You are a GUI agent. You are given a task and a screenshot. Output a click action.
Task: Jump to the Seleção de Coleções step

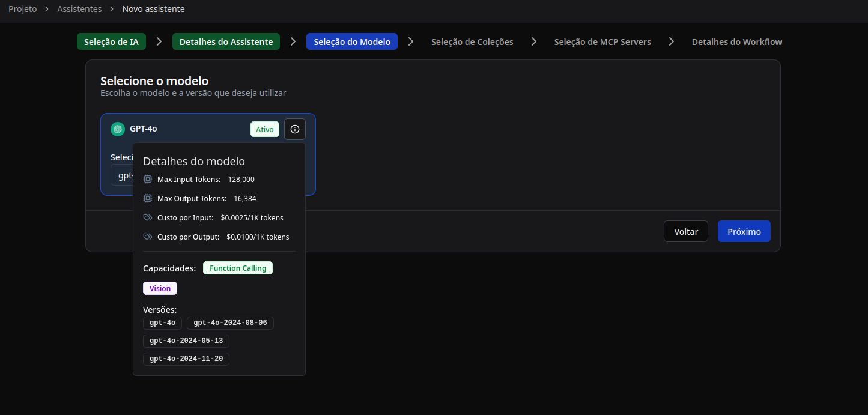point(472,42)
